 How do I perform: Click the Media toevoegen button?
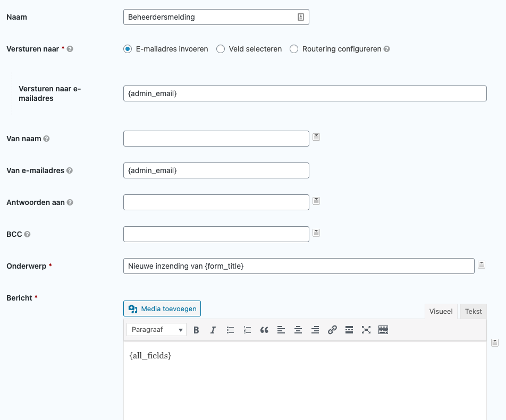(162, 308)
